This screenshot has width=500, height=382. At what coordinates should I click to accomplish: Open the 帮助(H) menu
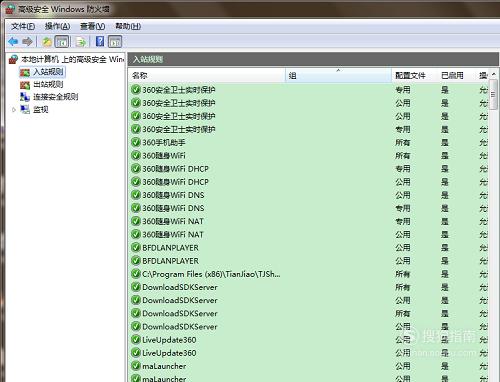click(128, 26)
